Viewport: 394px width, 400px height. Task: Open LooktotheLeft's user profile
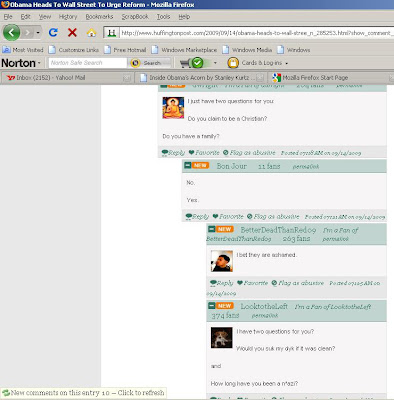[x=264, y=307]
